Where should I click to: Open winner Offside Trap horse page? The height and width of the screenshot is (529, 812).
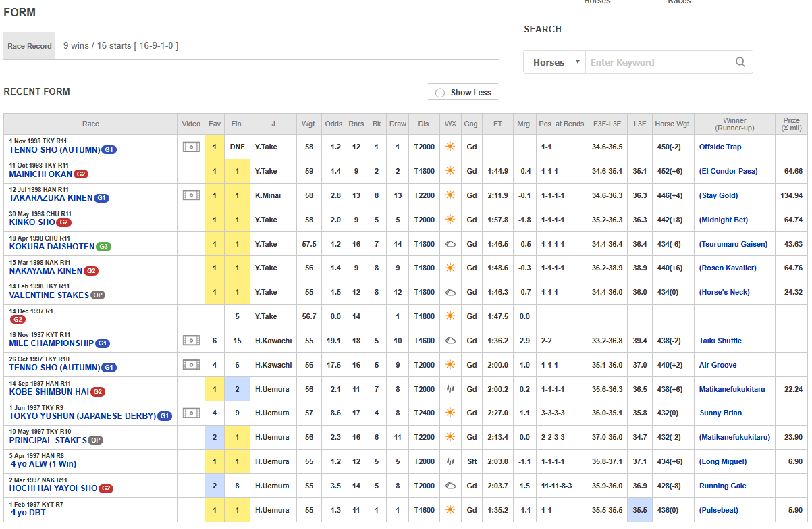(x=720, y=147)
